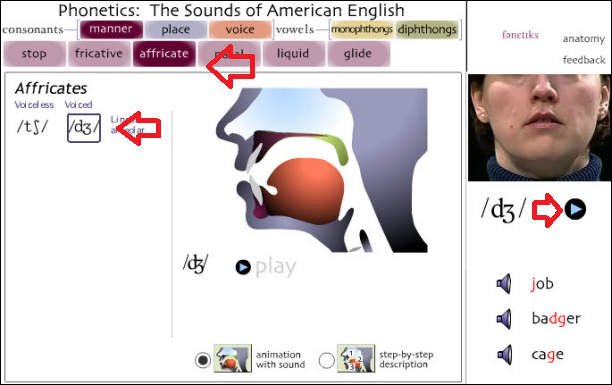Click the 'Affricates' heading
612x385 pixels.
[x=51, y=89]
